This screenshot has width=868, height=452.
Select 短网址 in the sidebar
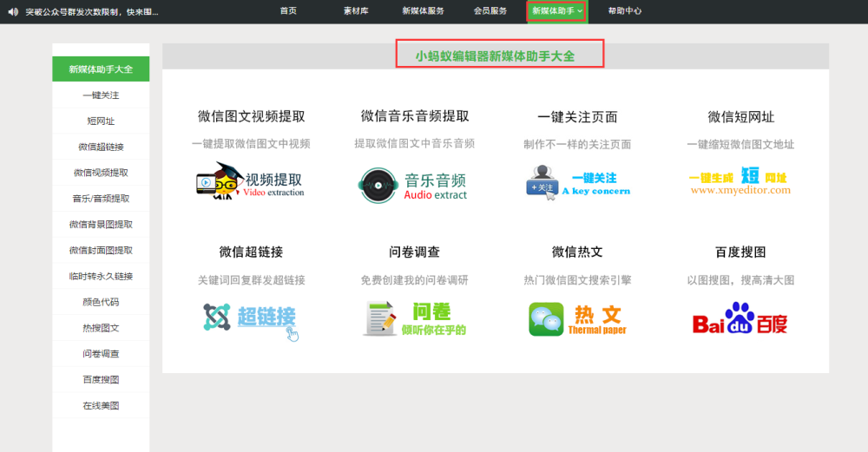(x=101, y=121)
